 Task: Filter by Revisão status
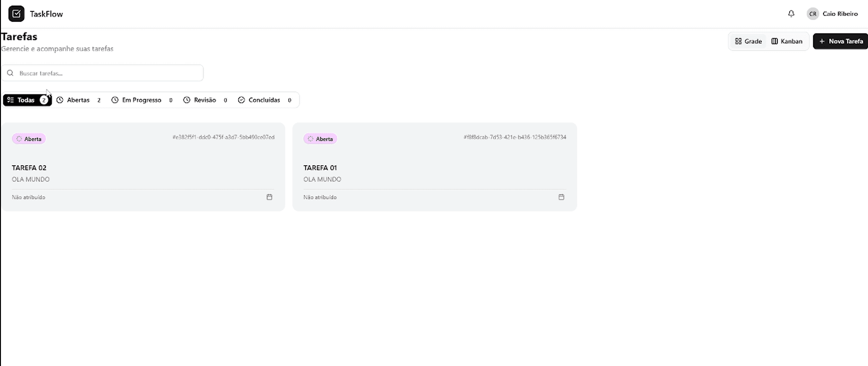pyautogui.click(x=205, y=100)
